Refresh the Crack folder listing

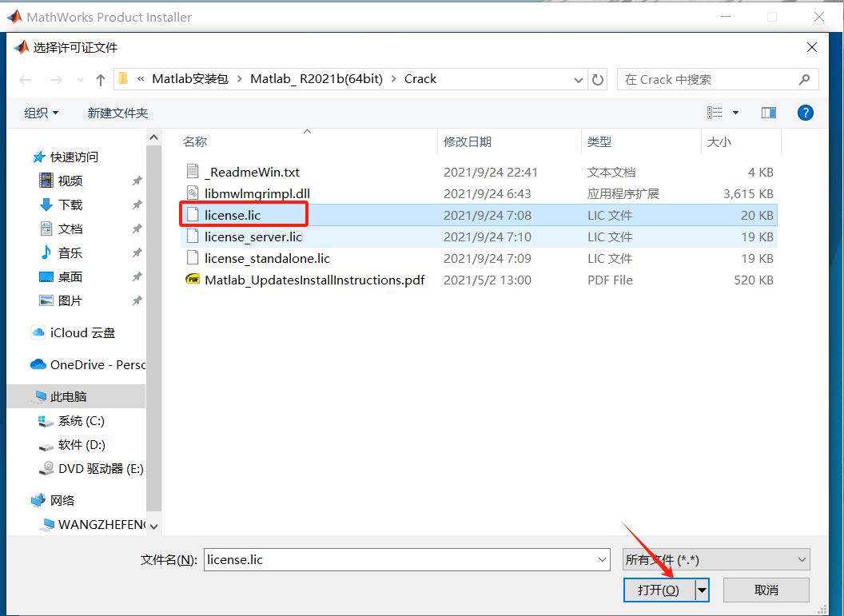(598, 80)
